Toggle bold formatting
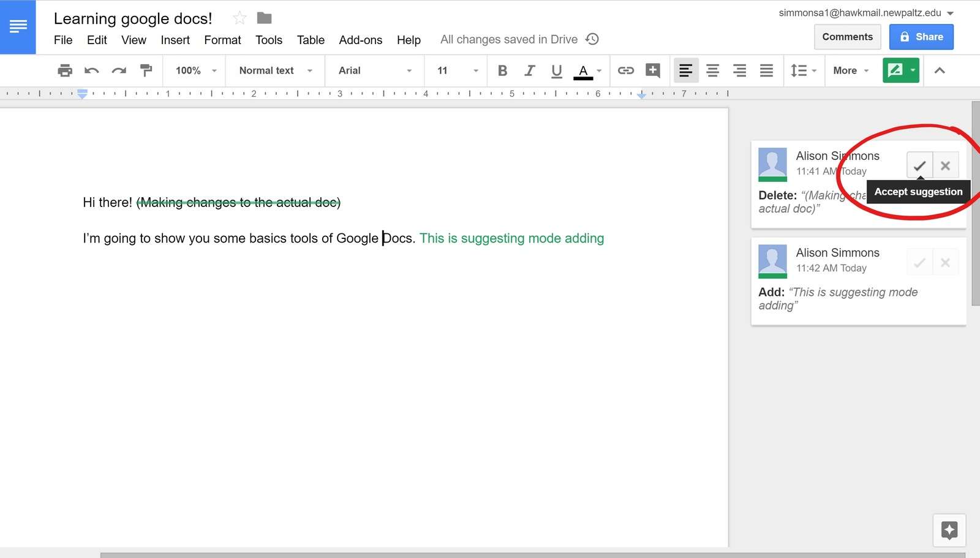This screenshot has width=980, height=558. [x=502, y=70]
